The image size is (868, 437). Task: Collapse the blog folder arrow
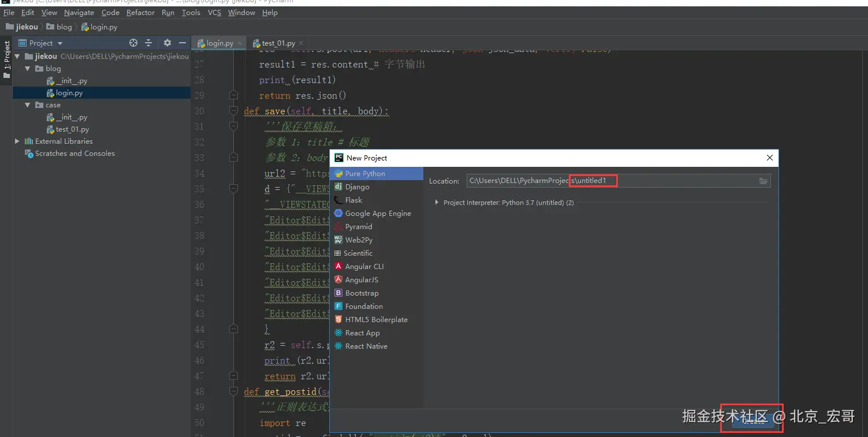tap(28, 69)
